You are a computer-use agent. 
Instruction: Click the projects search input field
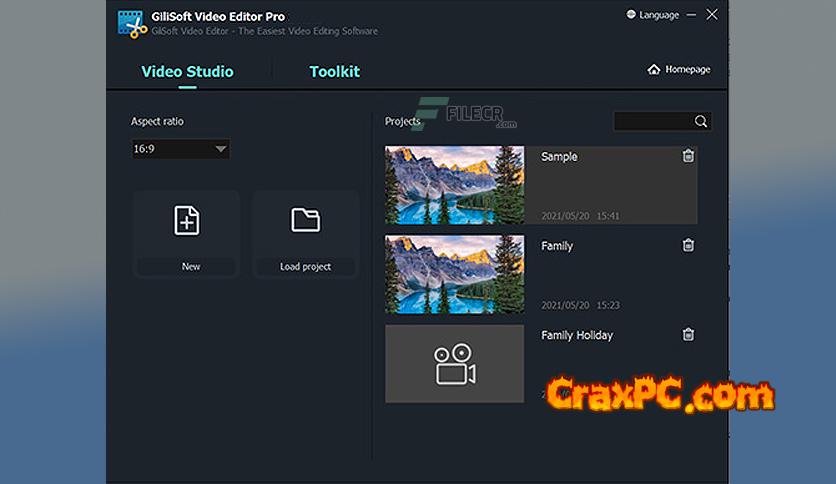654,122
